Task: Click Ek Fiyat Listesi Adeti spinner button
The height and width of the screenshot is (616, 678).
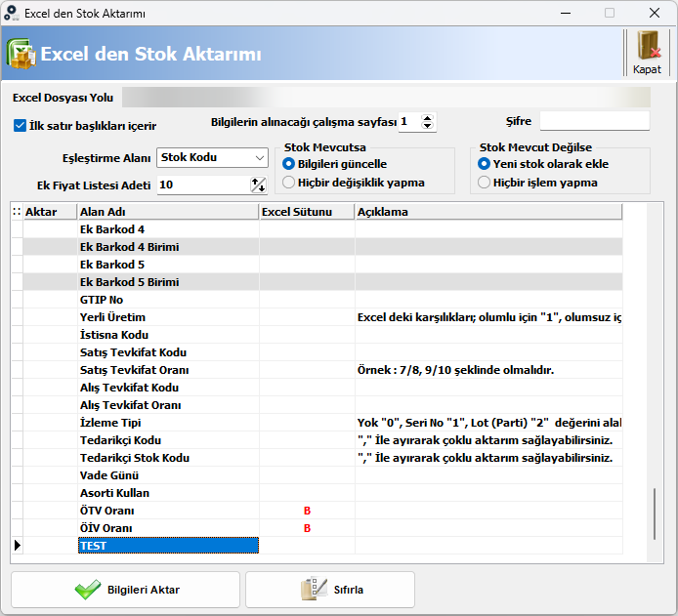Action: point(259,185)
